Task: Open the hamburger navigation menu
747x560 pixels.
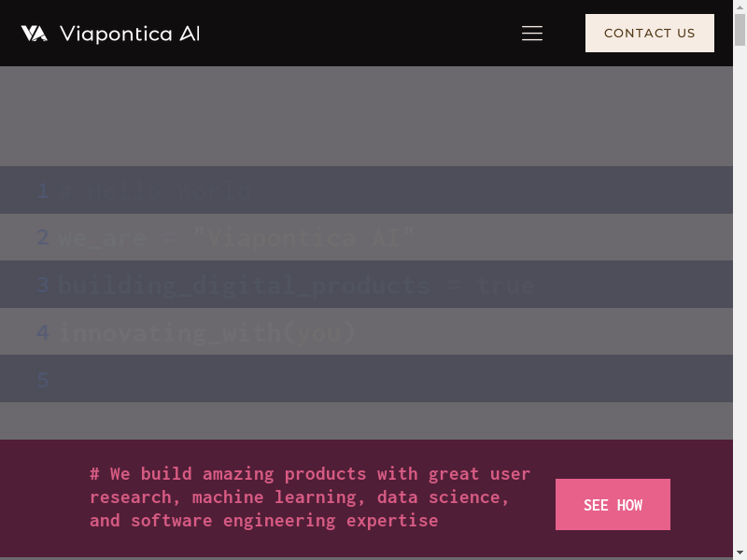Action: pos(532,34)
